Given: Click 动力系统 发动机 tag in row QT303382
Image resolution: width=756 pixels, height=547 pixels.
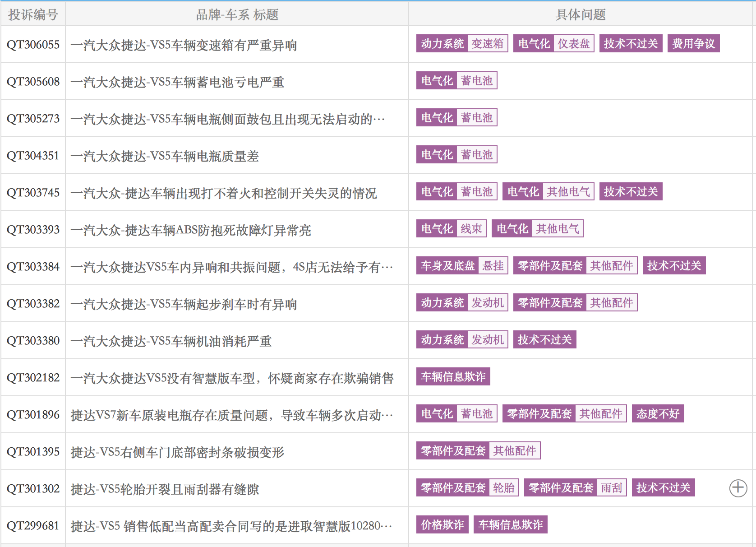Looking at the screenshot, I should 462,303.
